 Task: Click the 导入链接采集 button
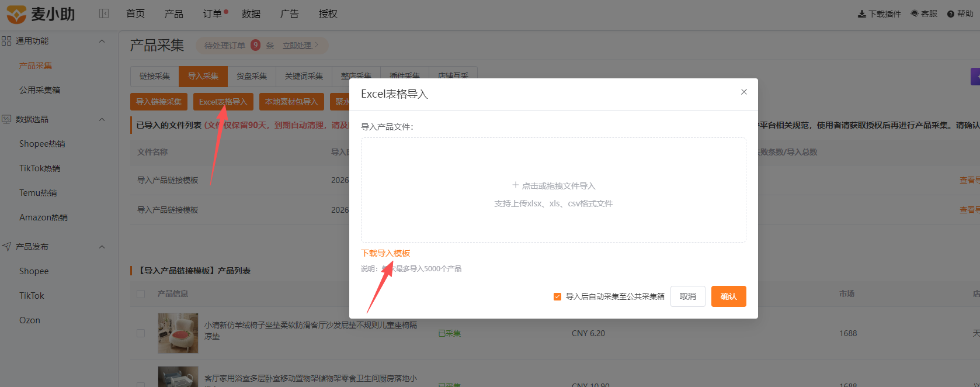coord(159,102)
